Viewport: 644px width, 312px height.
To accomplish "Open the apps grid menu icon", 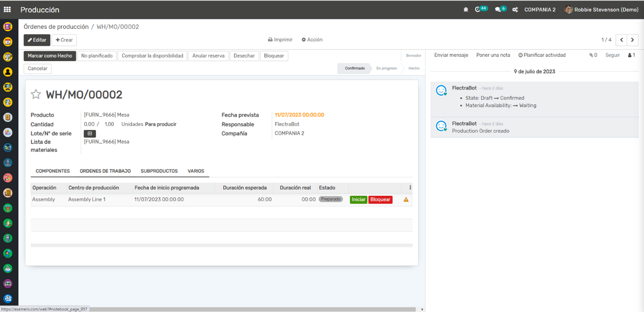I will pyautogui.click(x=7, y=9).
